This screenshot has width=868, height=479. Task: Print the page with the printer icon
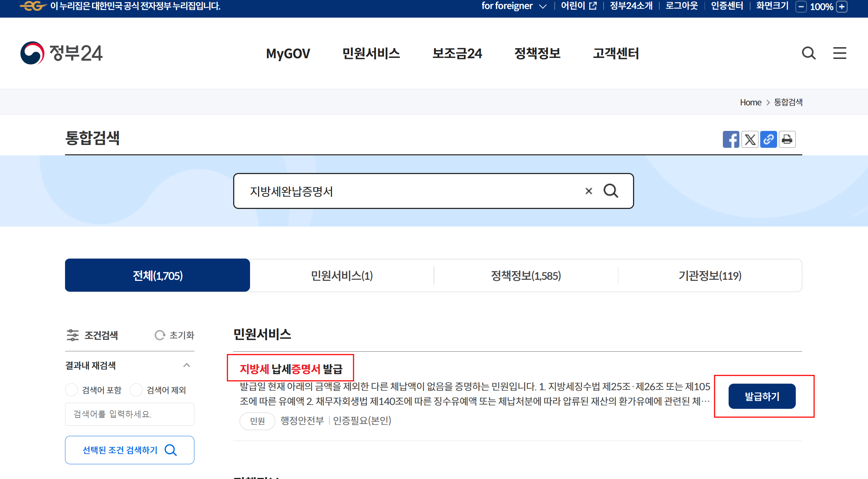787,139
